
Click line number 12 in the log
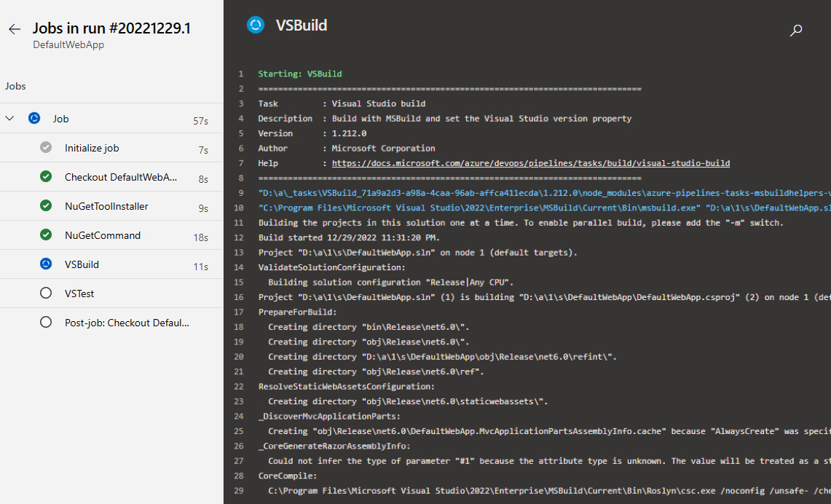pos(238,237)
